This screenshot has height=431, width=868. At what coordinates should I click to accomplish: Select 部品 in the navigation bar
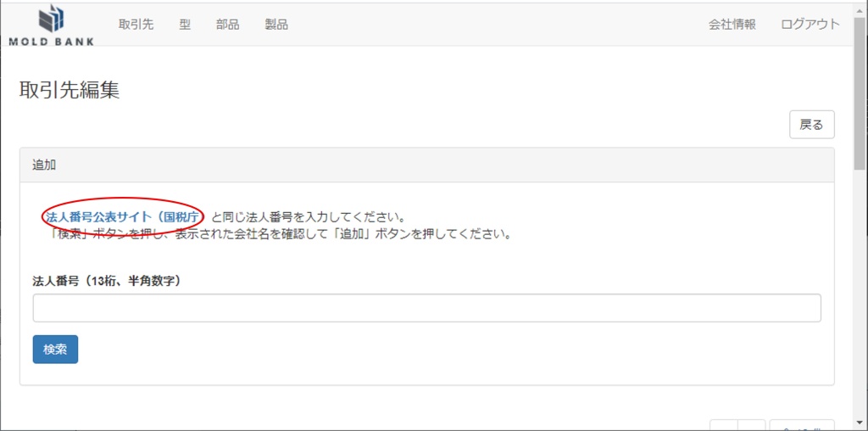coord(227,25)
